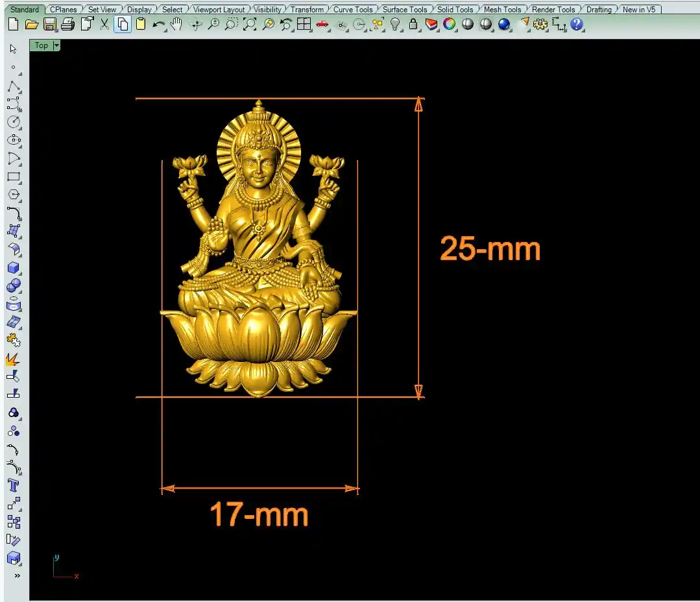Open the Surface Tools tab
This screenshot has height=602, width=700.
[x=404, y=10]
